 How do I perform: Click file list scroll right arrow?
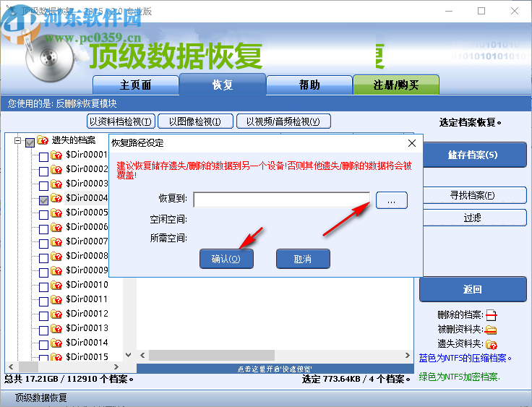coord(407,356)
